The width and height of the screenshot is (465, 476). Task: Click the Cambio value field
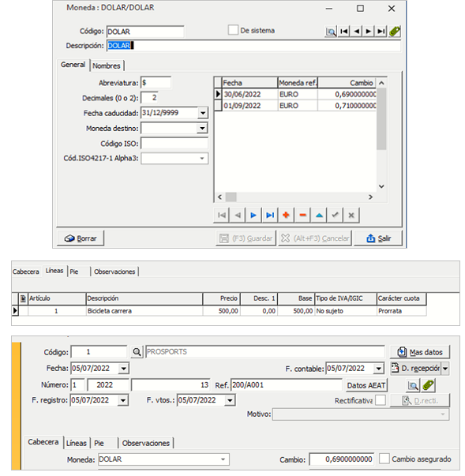[342, 459]
